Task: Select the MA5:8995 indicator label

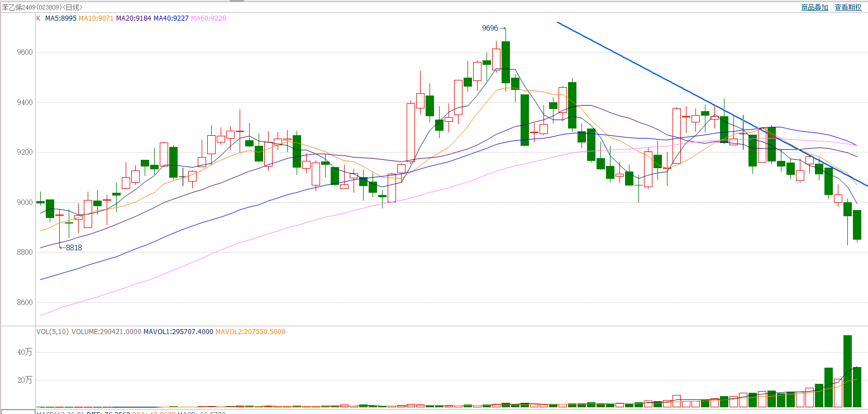Action: click(x=61, y=18)
